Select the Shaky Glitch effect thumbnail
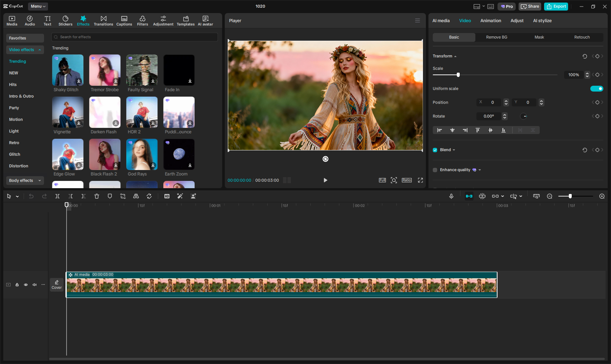Image resolution: width=611 pixels, height=364 pixels. (67, 70)
